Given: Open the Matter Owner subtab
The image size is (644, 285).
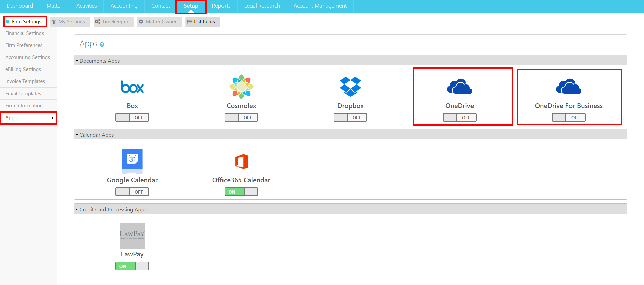Looking at the screenshot, I should (x=159, y=22).
